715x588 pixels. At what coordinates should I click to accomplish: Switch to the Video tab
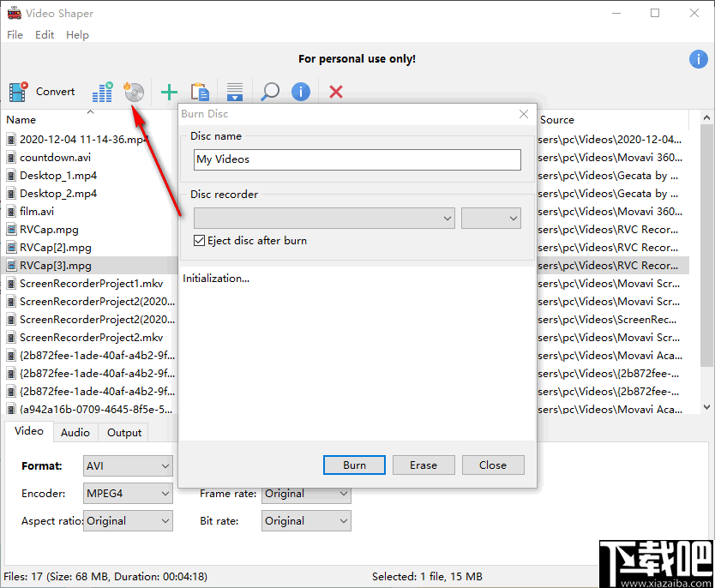[29, 431]
